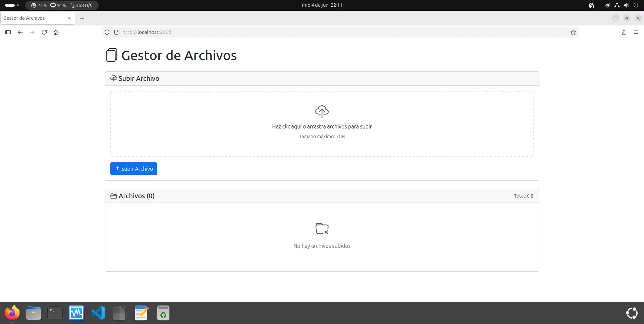Open the terminal from the dock
Image resolution: width=644 pixels, height=324 pixels.
click(x=55, y=313)
